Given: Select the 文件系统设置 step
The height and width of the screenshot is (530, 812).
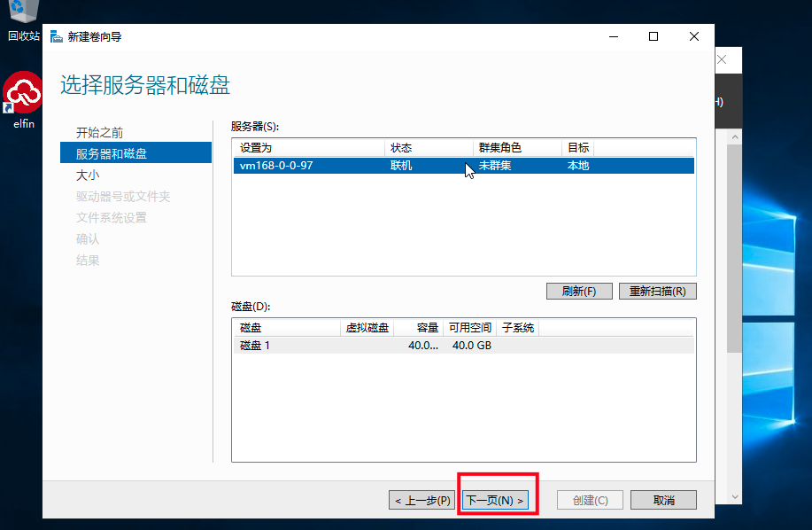Looking at the screenshot, I should pyautogui.click(x=112, y=218).
